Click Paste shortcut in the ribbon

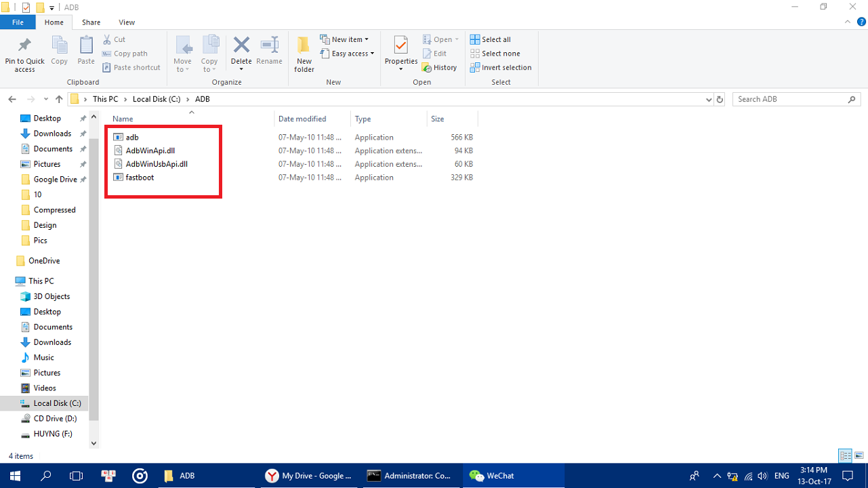(131, 68)
